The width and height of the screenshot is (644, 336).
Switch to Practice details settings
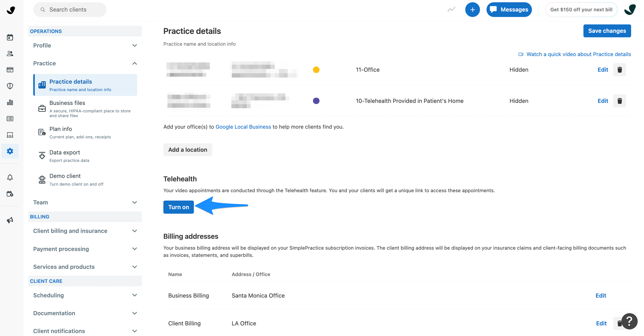click(71, 82)
